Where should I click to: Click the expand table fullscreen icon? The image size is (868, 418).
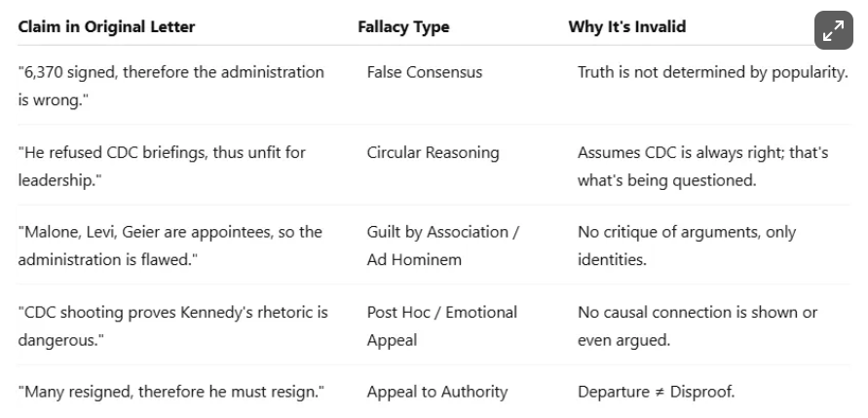click(x=832, y=31)
